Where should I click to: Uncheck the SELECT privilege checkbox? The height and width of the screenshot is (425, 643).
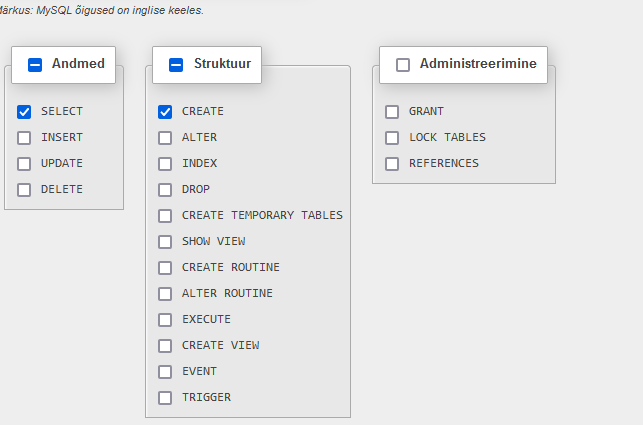pyautogui.click(x=24, y=112)
